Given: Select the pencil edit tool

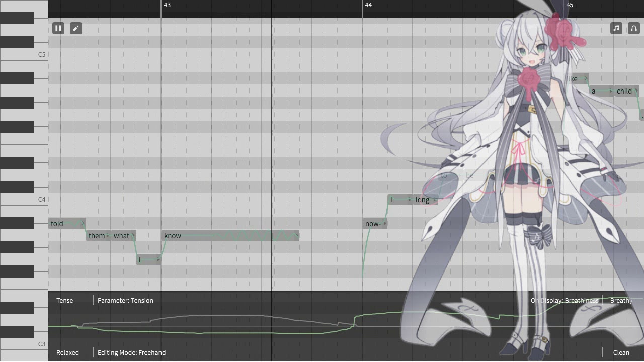Looking at the screenshot, I should point(75,28).
